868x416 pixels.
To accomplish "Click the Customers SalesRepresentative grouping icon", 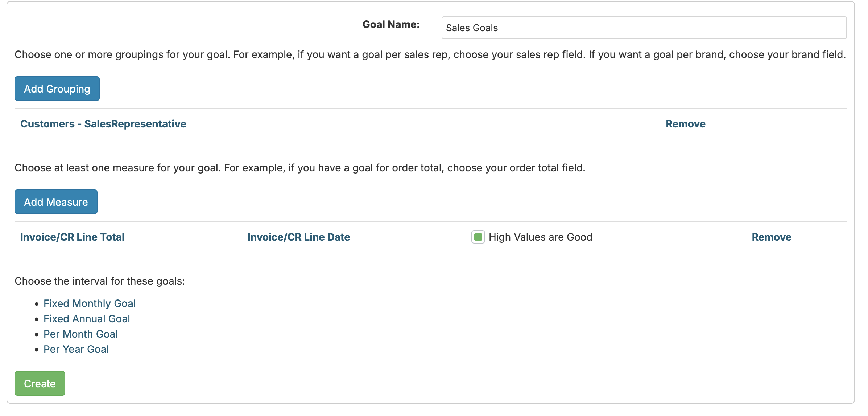I will (103, 123).
